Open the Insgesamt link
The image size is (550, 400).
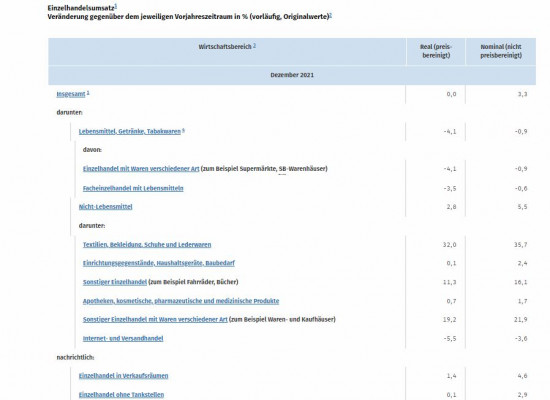71,94
